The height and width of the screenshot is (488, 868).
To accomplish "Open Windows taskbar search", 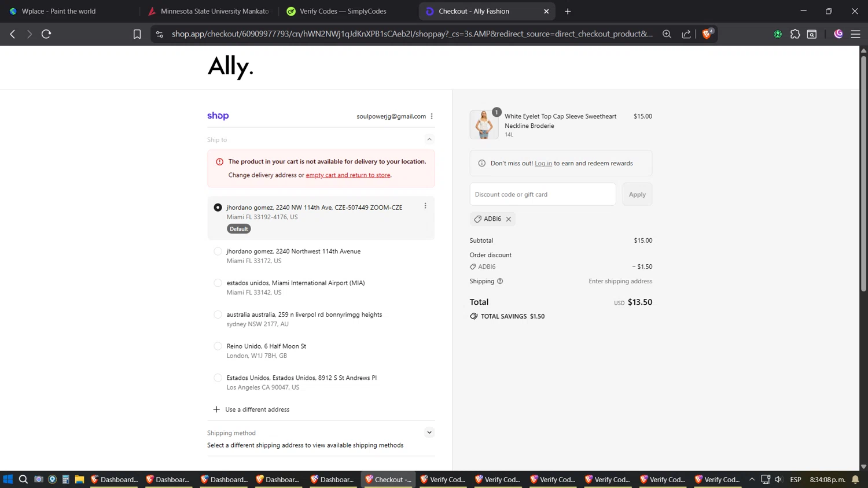I will [x=23, y=479].
